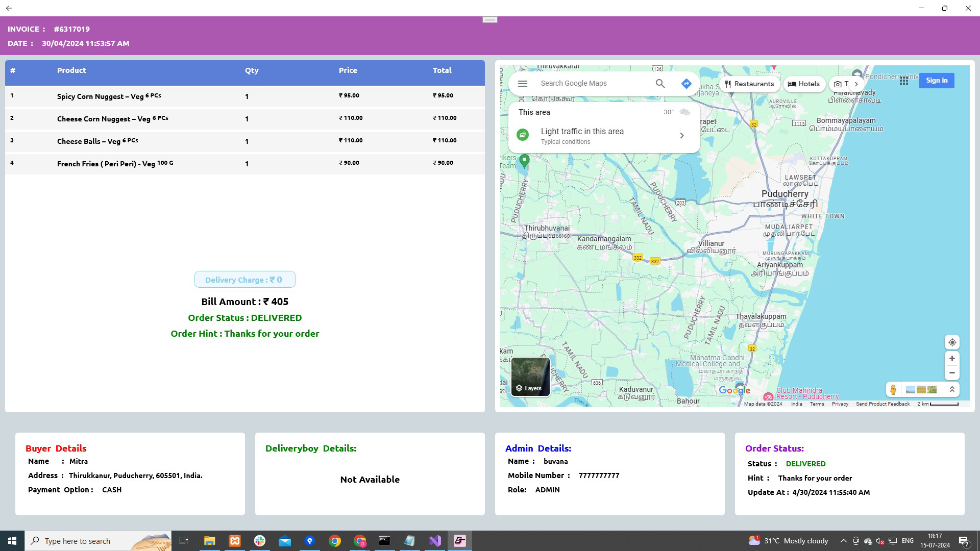
Task: Open the Terms link on map
Action: click(x=817, y=404)
